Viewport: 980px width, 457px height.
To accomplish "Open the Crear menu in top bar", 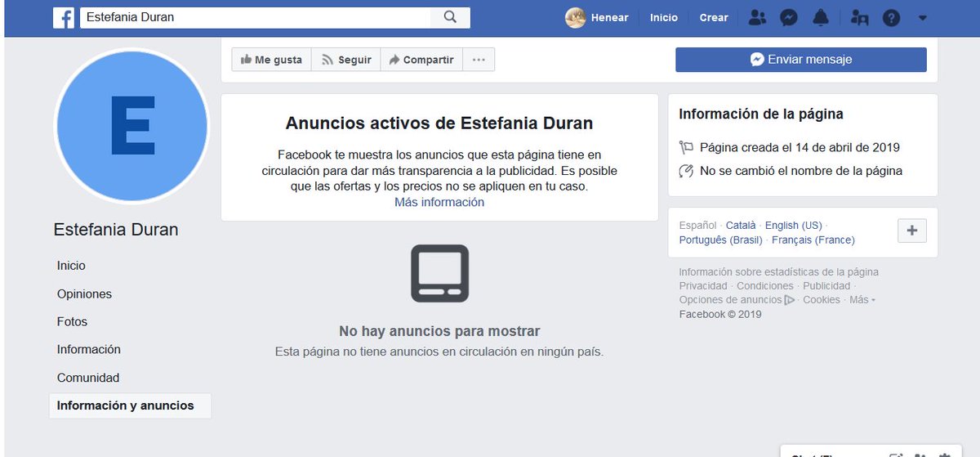I will coord(714,17).
